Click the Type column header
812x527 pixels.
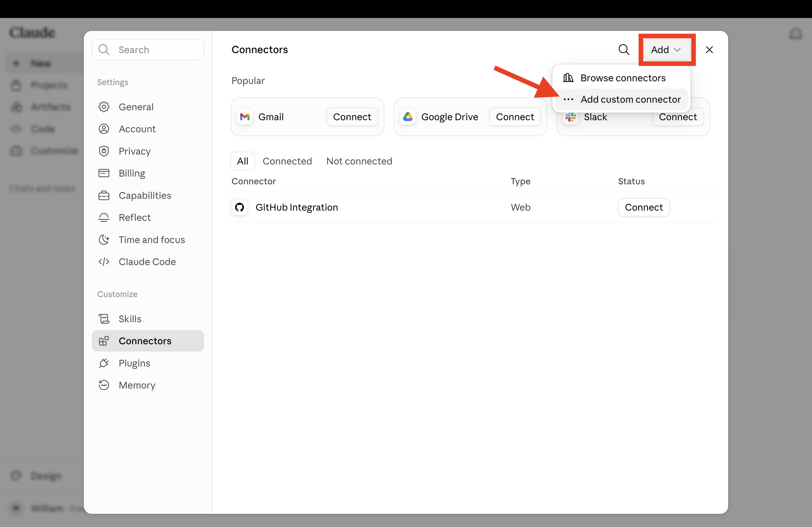point(520,181)
